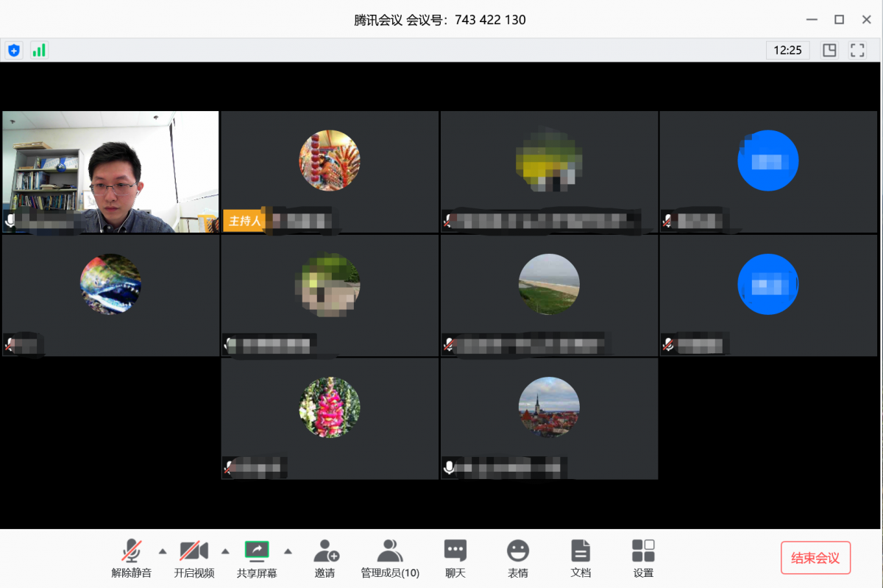Start sharing with 共享屏幕
Image resolution: width=883 pixels, height=588 pixels.
257,559
